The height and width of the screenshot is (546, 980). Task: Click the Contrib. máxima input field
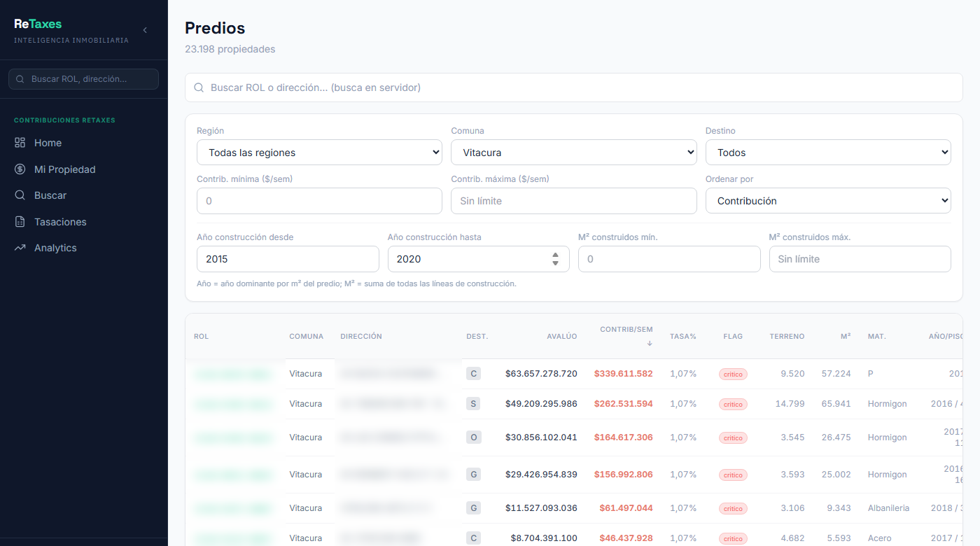[574, 201]
